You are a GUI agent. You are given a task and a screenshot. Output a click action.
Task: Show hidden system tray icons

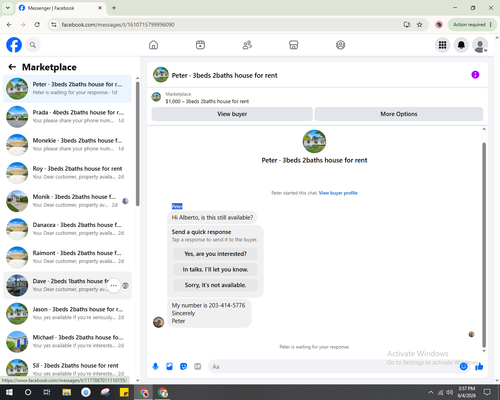pos(430,392)
